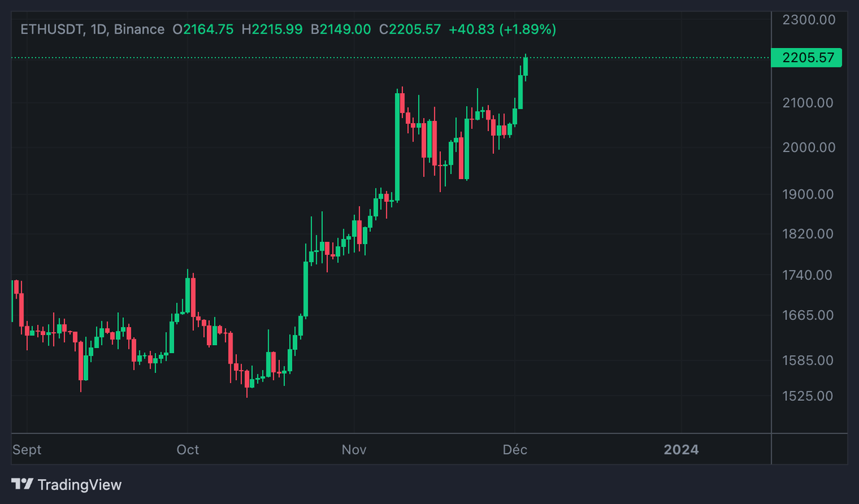
Task: Click the Nov label on time axis
Action: click(x=354, y=450)
